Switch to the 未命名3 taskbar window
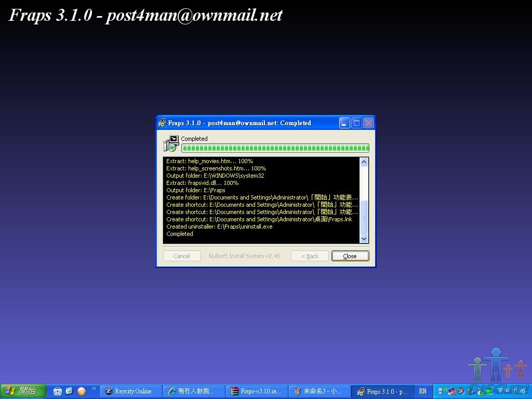The image size is (532, 399). (x=319, y=391)
